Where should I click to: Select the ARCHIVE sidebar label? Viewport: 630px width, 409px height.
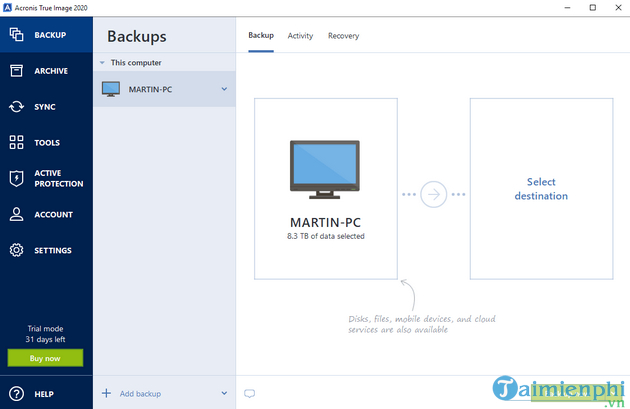coord(51,71)
